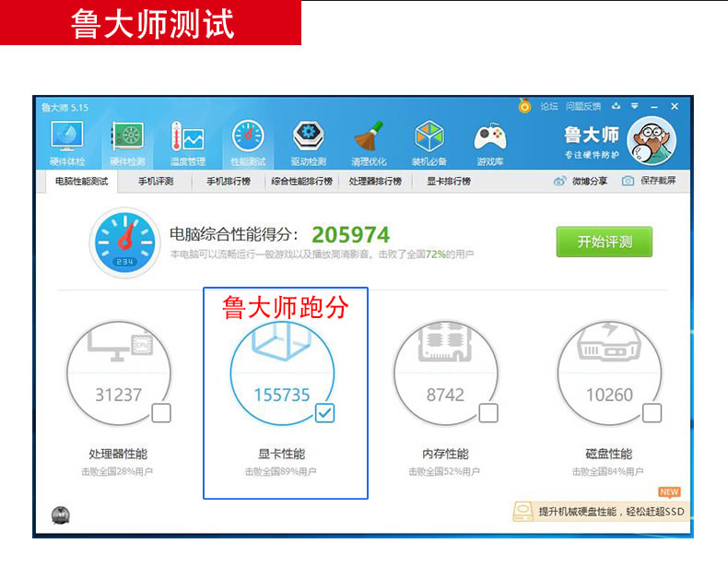Open 游戏库 game library controller icon

pos(490,136)
